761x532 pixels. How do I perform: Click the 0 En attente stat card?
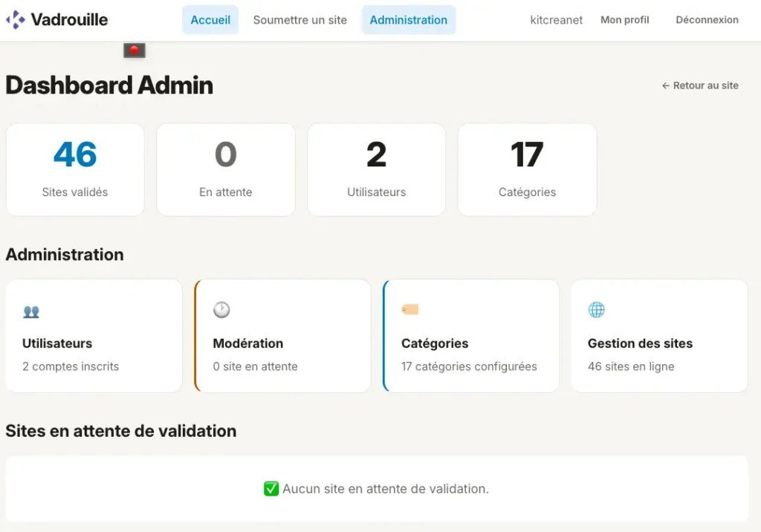(226, 169)
